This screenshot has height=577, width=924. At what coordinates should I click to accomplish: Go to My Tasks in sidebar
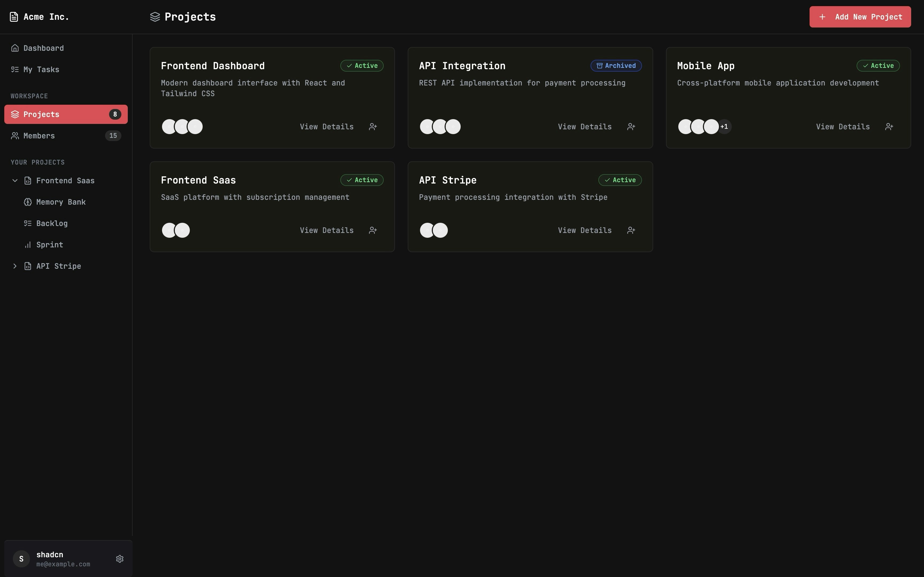coord(41,69)
